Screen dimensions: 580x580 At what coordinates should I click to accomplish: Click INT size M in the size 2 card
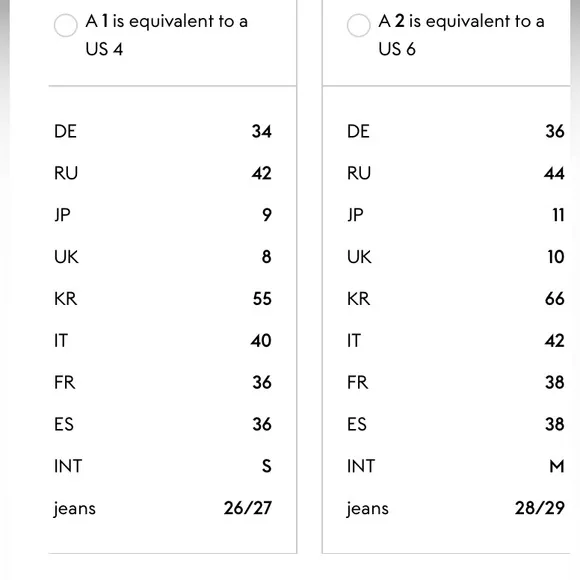(557, 466)
